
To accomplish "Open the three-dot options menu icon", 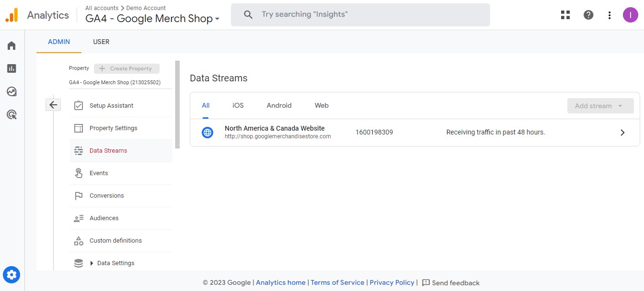I will (x=609, y=15).
